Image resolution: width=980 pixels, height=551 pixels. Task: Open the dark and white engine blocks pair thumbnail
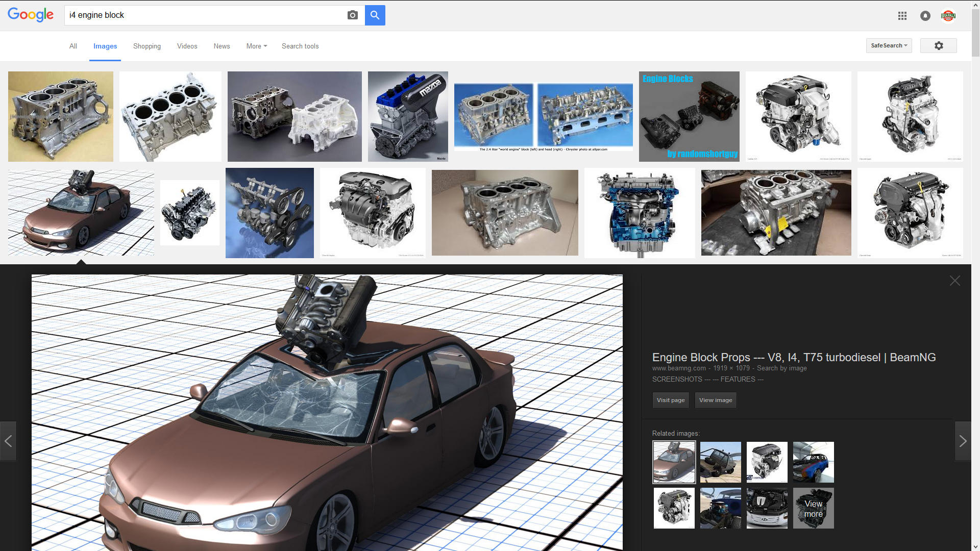[295, 116]
